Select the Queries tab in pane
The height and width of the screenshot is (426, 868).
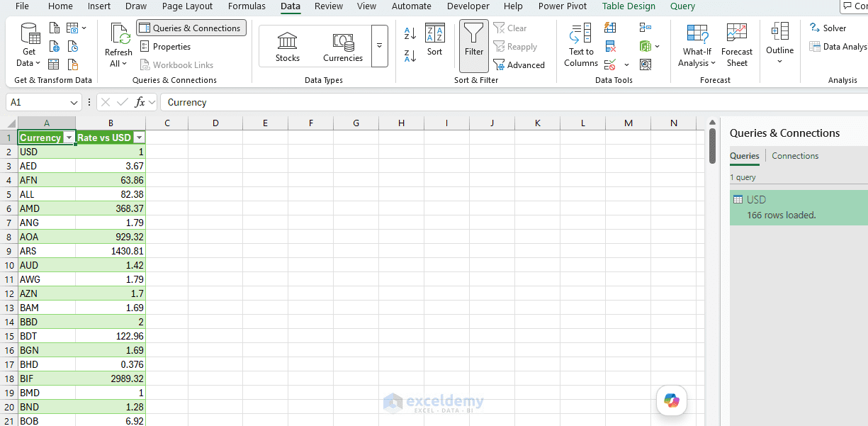pos(745,156)
